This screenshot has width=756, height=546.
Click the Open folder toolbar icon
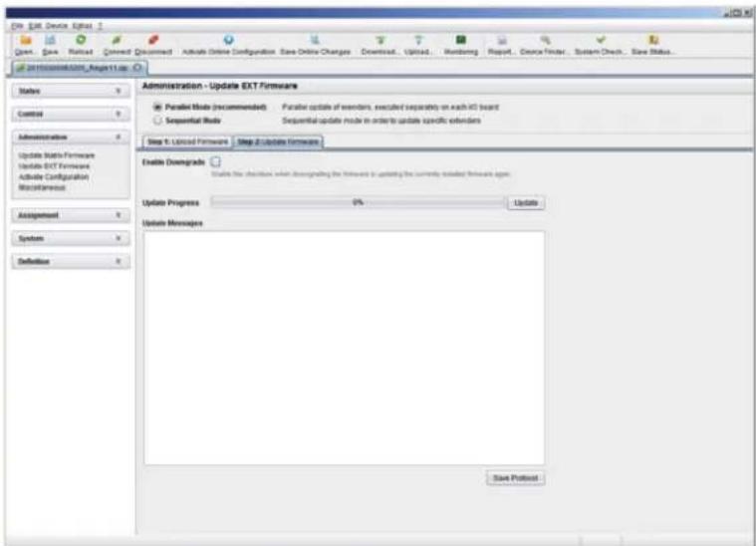click(x=25, y=41)
